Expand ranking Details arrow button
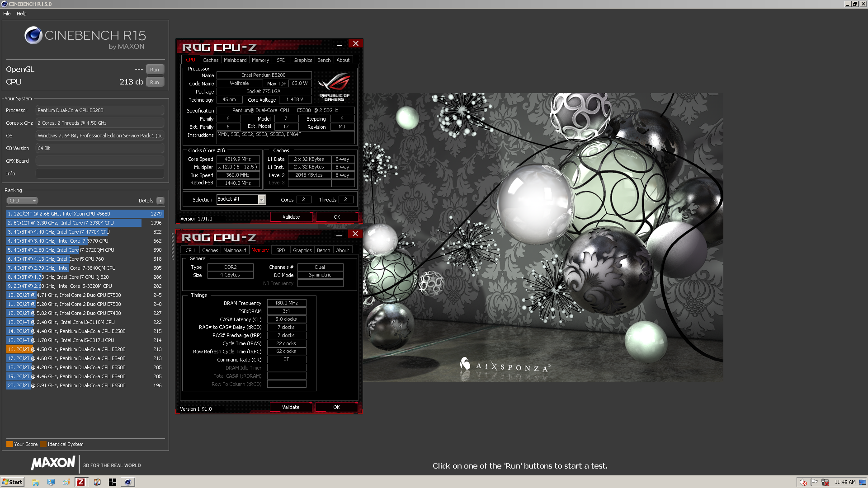This screenshot has width=868, height=488. click(x=160, y=201)
